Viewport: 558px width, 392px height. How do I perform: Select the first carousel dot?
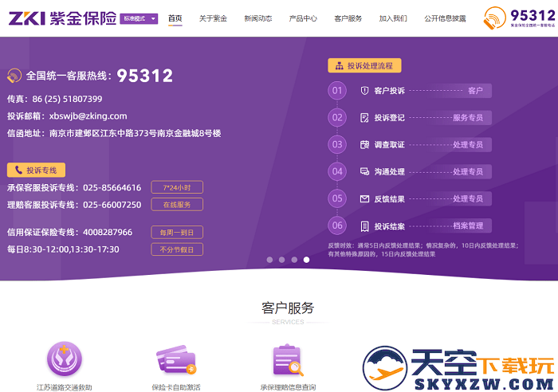269,260
